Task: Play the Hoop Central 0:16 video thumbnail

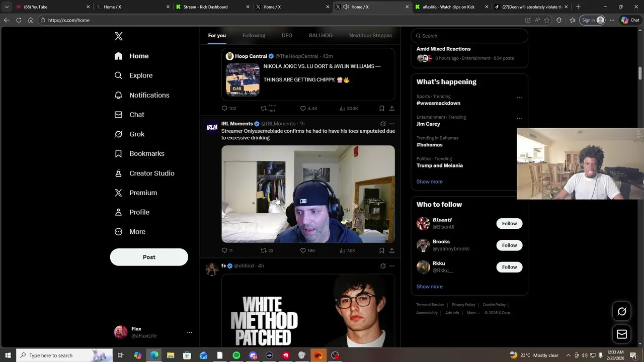Action: 243,79
